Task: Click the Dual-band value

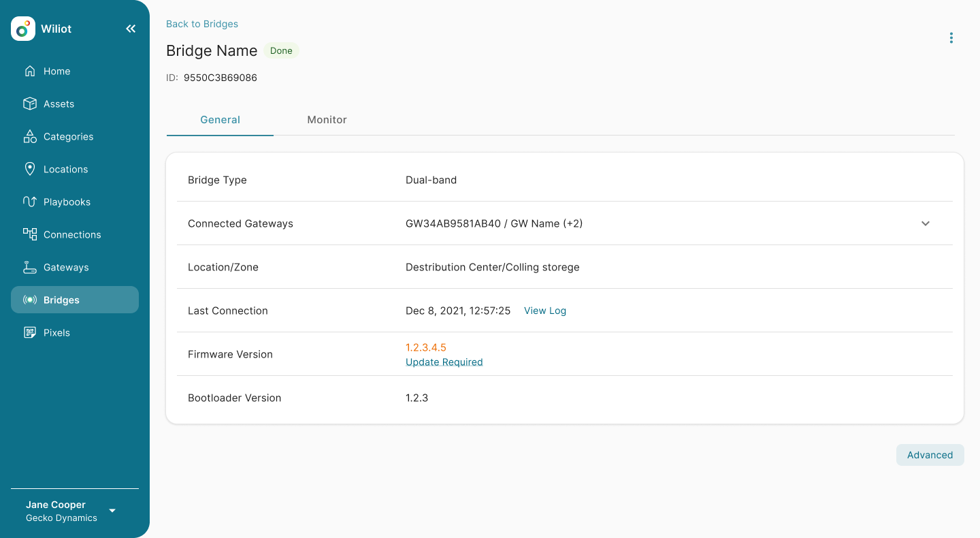Action: (x=431, y=180)
